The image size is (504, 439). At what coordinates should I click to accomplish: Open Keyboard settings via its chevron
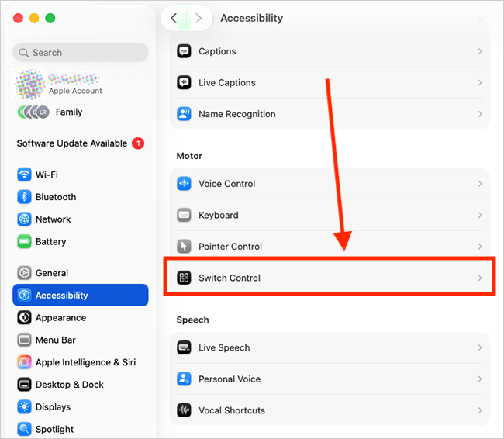[480, 216]
